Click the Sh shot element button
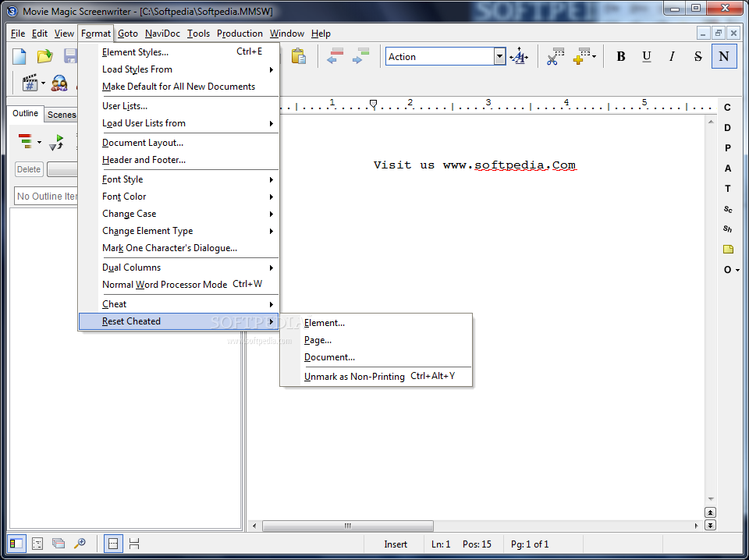The image size is (749, 560). click(727, 229)
